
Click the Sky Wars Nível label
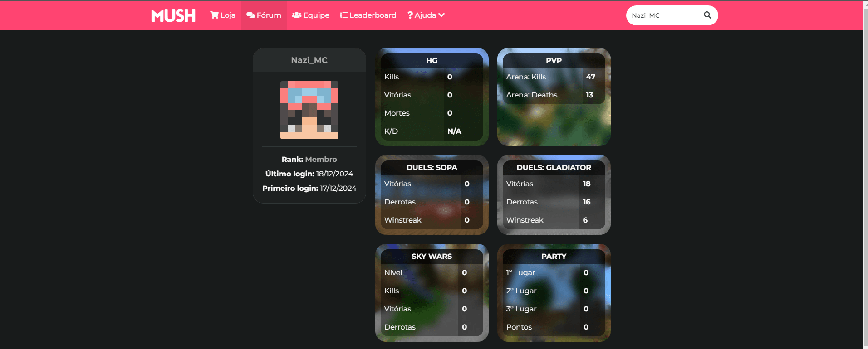coord(393,272)
